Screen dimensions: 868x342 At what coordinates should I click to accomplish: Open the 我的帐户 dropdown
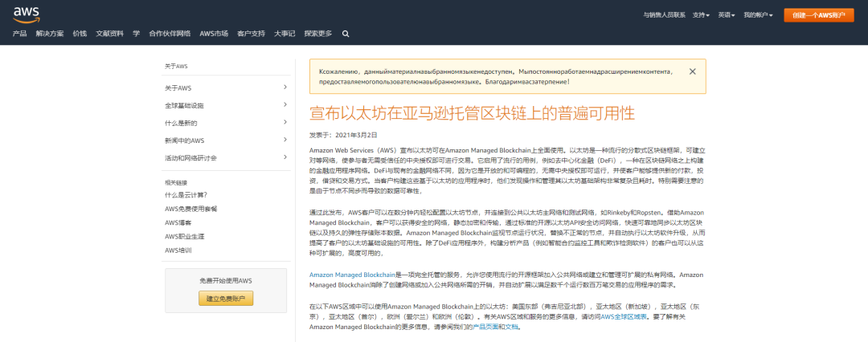[758, 15]
